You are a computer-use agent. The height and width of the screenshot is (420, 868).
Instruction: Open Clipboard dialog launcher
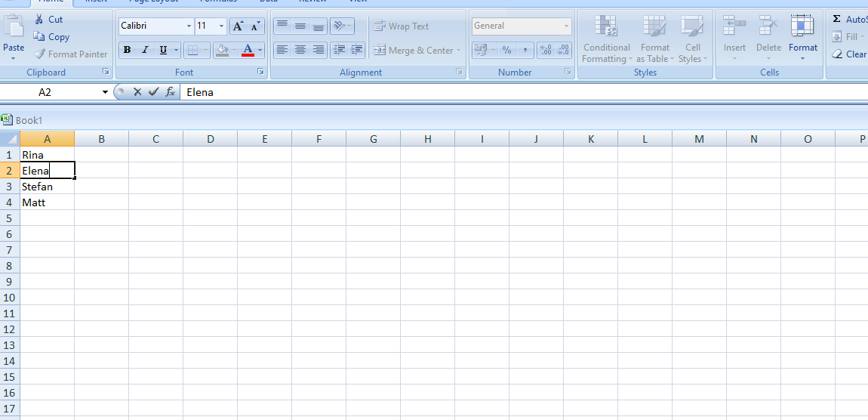(105, 72)
